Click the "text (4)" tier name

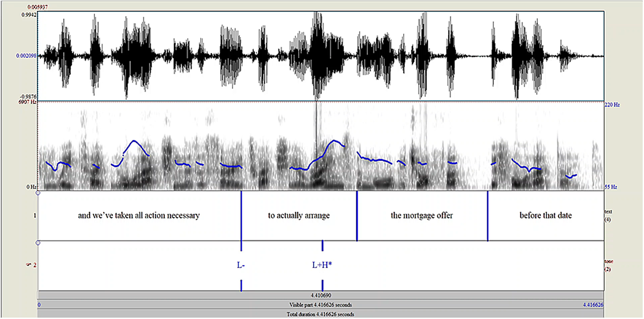click(608, 215)
